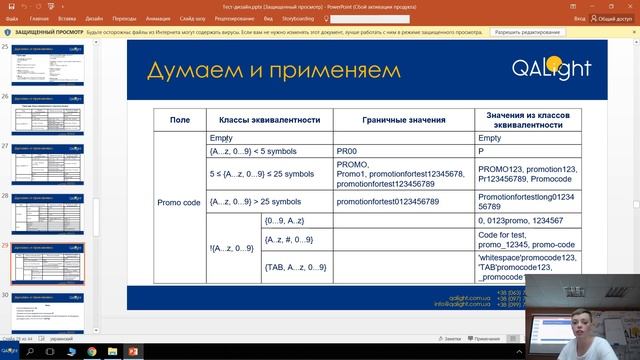Select slide 26 thumbnail
The width and height of the screenshot is (640, 360).
pyautogui.click(x=48, y=115)
